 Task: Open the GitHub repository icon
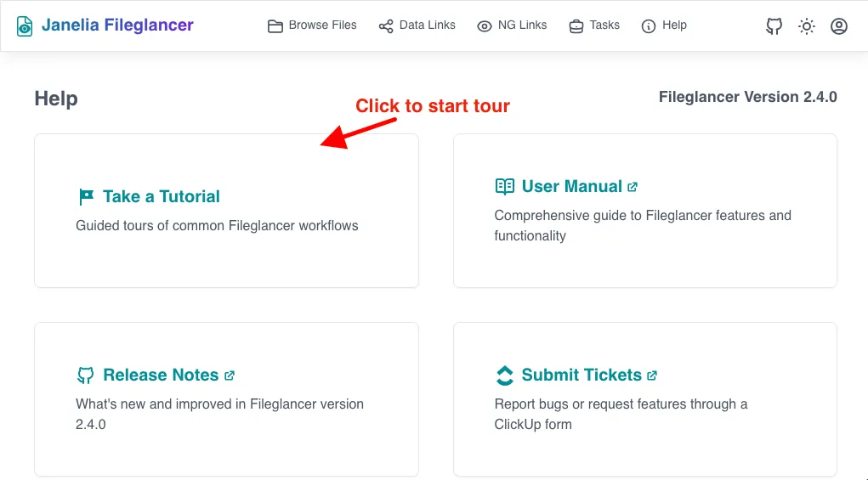pyautogui.click(x=774, y=26)
